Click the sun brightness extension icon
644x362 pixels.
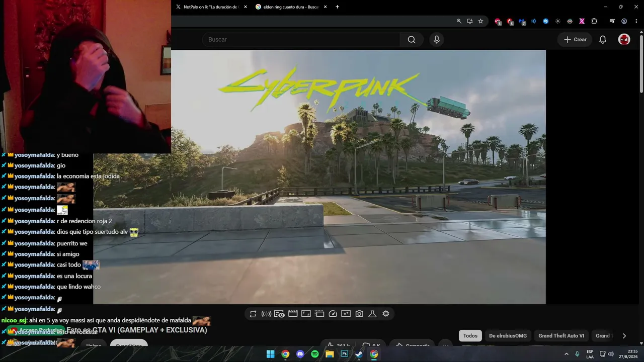pyautogui.click(x=558, y=21)
